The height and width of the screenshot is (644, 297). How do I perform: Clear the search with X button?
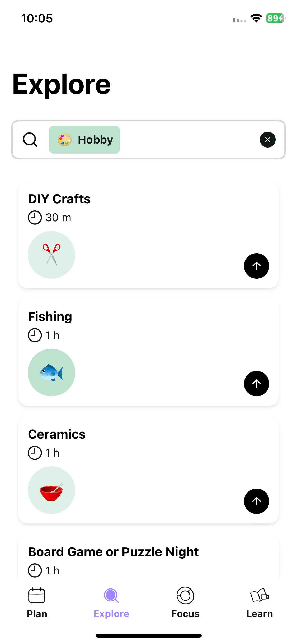[x=267, y=140]
